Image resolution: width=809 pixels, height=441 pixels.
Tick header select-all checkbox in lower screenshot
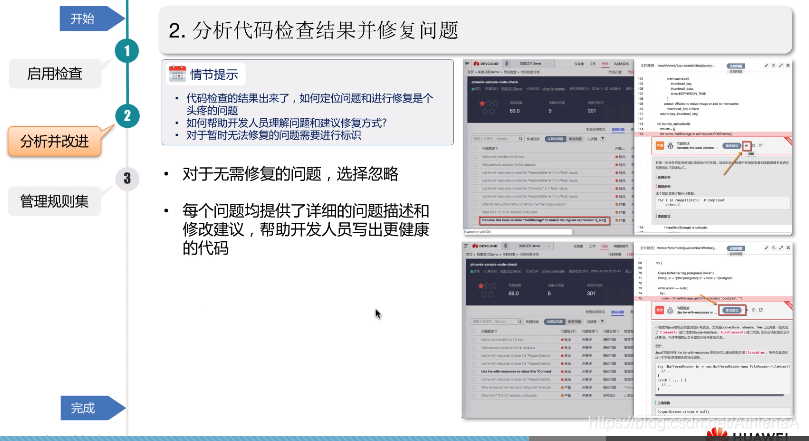(474, 331)
